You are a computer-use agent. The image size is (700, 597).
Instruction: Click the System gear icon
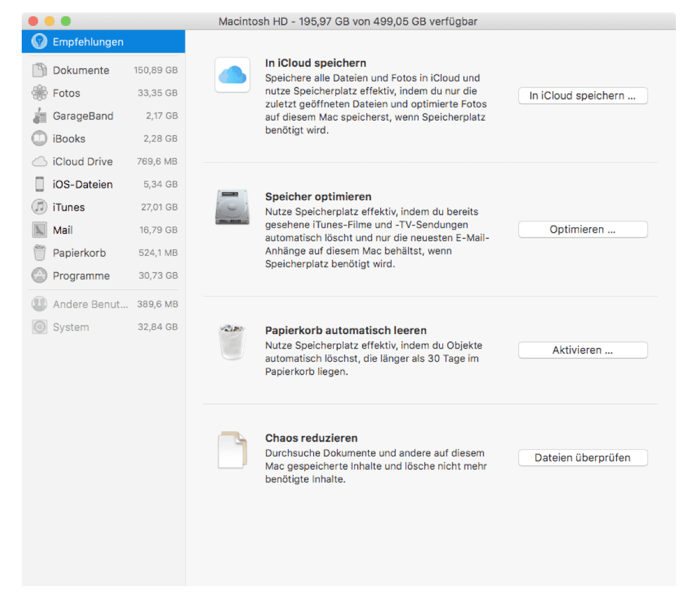(x=39, y=327)
